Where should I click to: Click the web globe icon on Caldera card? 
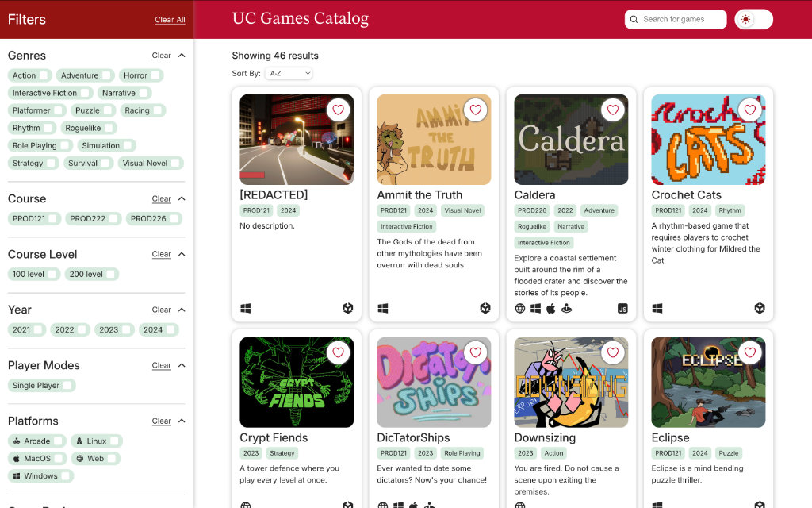(x=520, y=309)
